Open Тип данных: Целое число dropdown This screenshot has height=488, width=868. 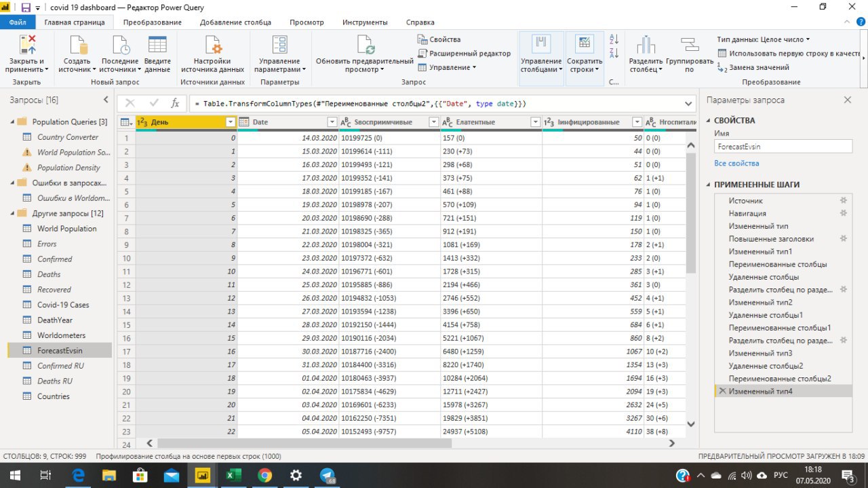pyautogui.click(x=764, y=39)
